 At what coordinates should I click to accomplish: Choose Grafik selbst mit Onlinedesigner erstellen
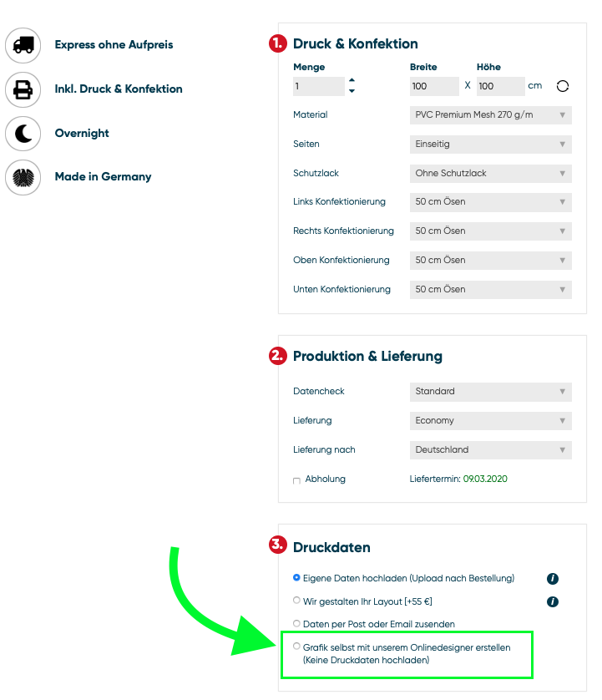coord(296,646)
